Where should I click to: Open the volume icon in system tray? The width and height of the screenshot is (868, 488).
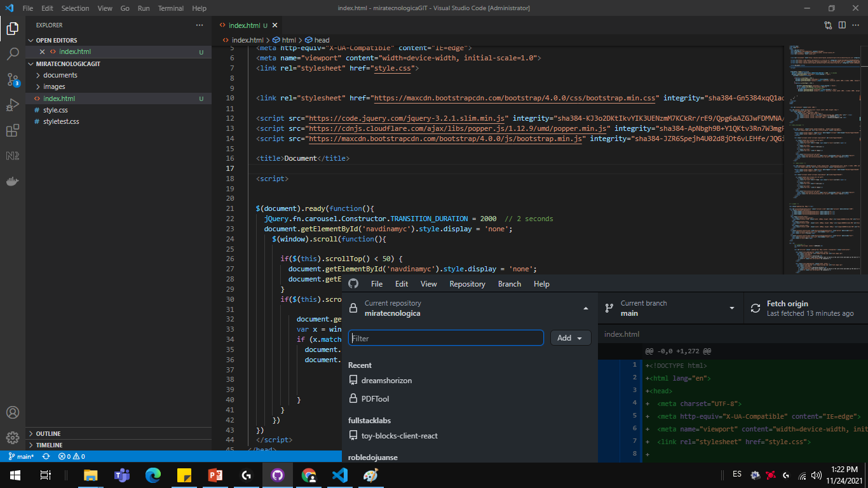[817, 475]
